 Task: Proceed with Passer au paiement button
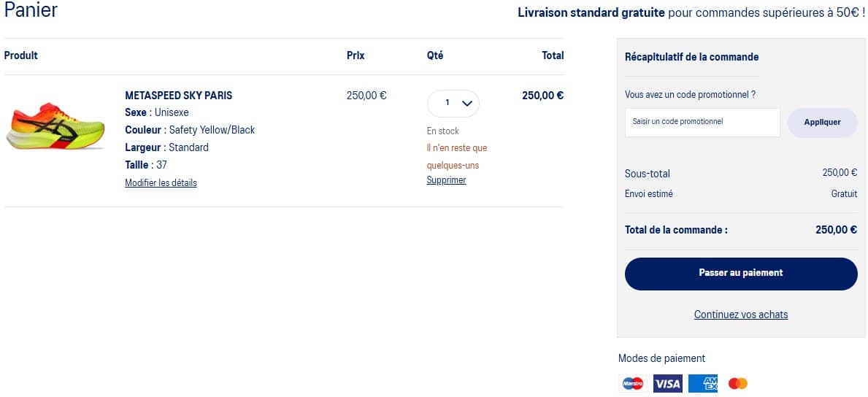point(741,273)
